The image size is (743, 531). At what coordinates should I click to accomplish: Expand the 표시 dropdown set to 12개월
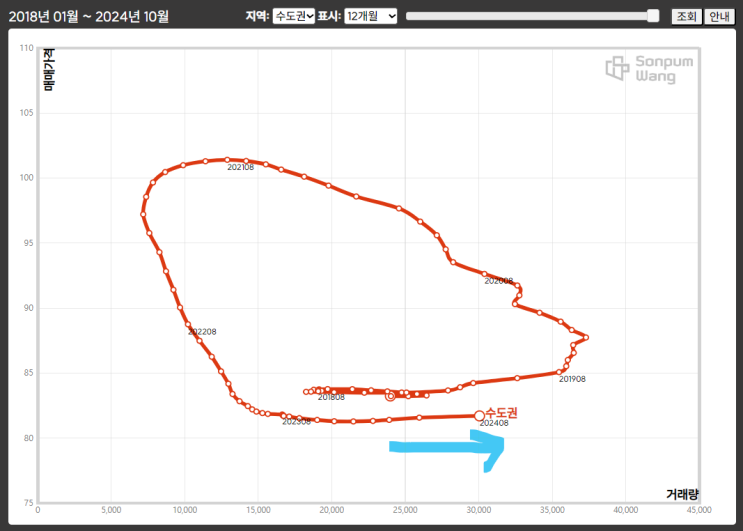[371, 16]
